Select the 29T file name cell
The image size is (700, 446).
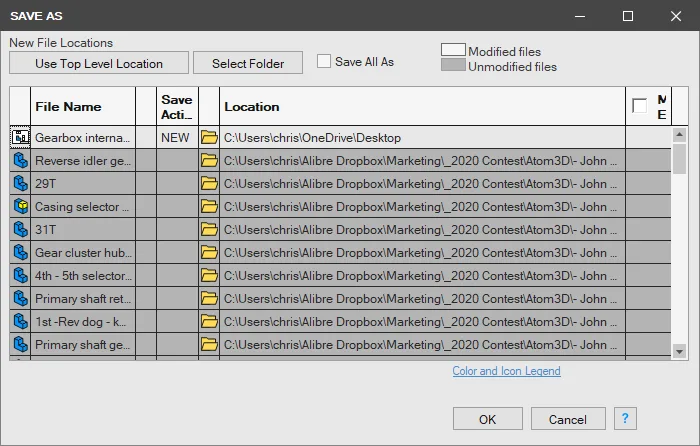click(x=83, y=183)
